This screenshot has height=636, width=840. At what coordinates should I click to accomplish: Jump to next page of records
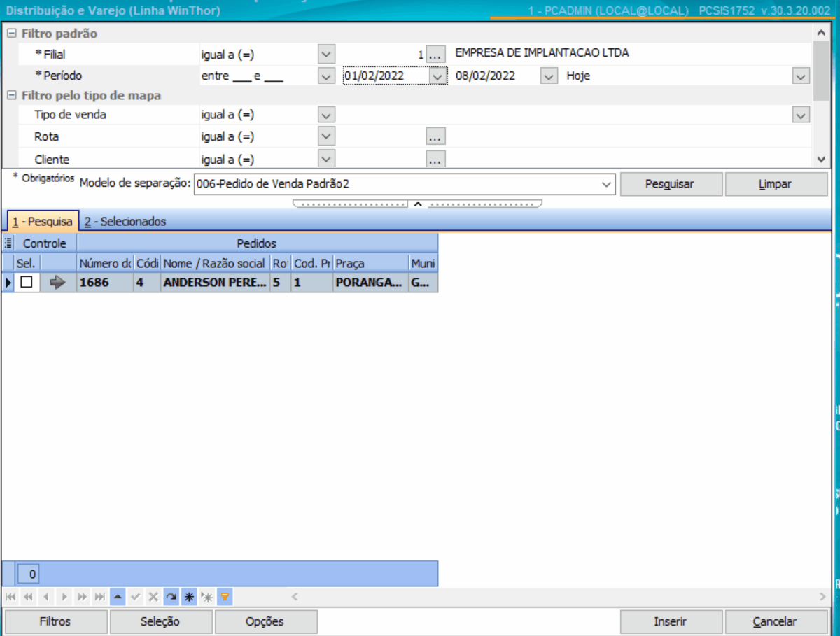tap(83, 598)
